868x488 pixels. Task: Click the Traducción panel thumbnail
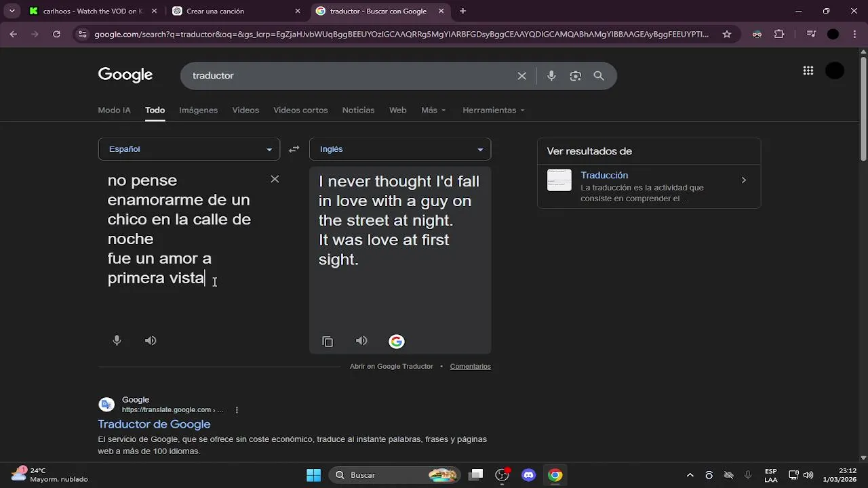pyautogui.click(x=559, y=180)
